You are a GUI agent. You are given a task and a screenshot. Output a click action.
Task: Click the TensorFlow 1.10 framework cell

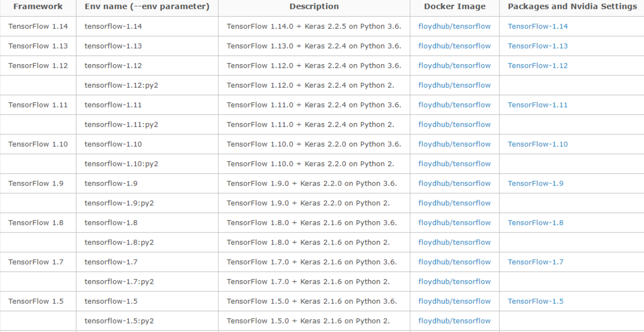point(38,144)
